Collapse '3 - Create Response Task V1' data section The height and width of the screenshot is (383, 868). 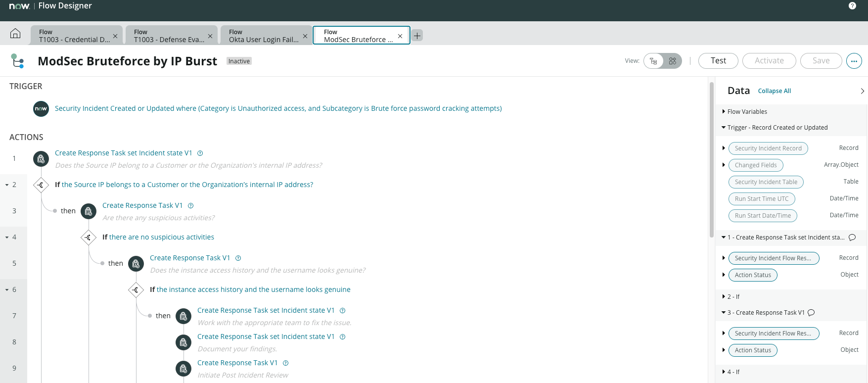[x=724, y=313]
